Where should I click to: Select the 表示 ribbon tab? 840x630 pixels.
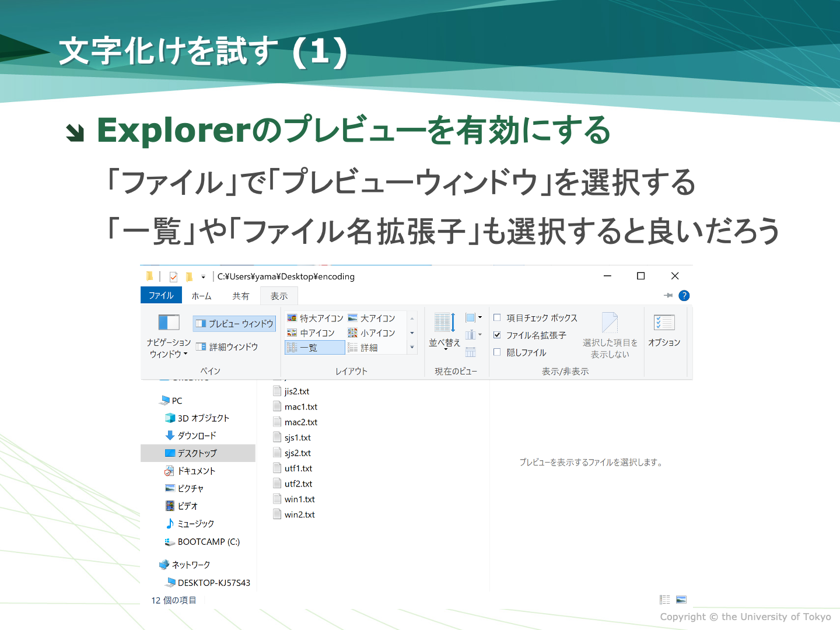click(279, 296)
